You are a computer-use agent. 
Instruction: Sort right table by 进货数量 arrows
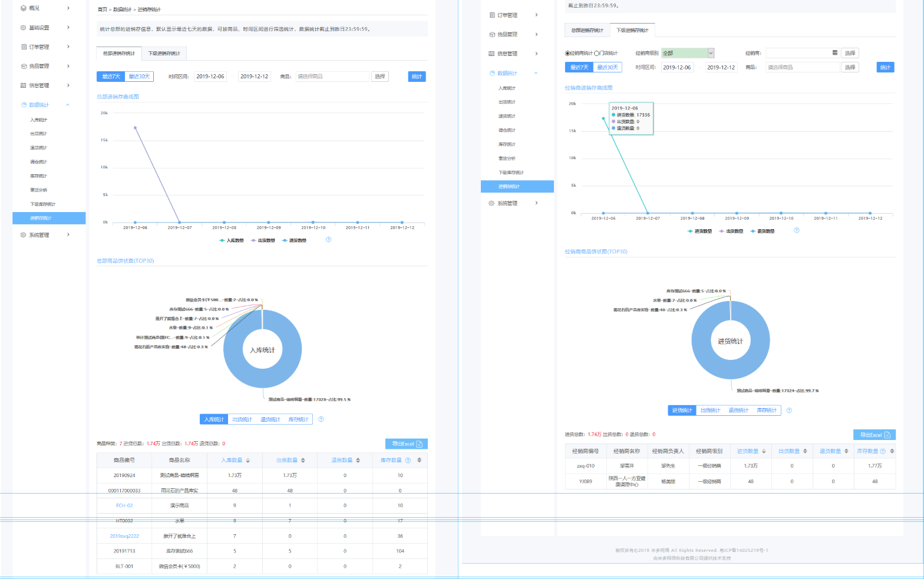(764, 451)
